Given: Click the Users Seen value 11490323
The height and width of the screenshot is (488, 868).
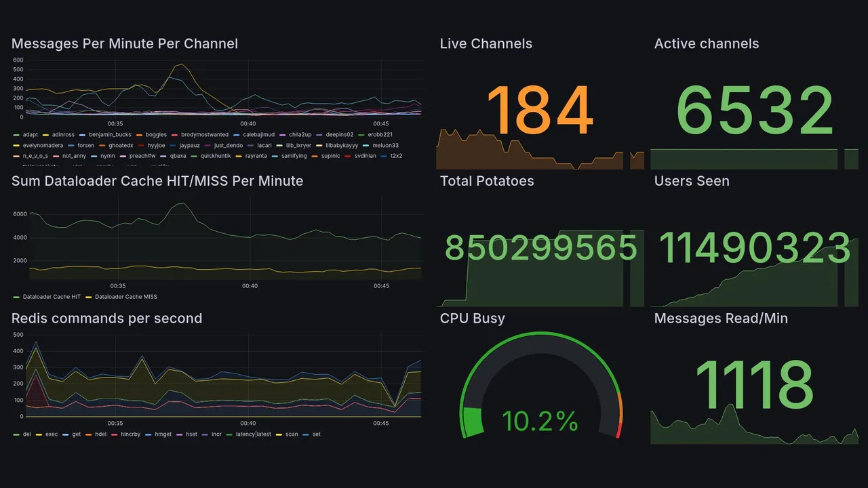Looking at the screenshot, I should pos(755,247).
